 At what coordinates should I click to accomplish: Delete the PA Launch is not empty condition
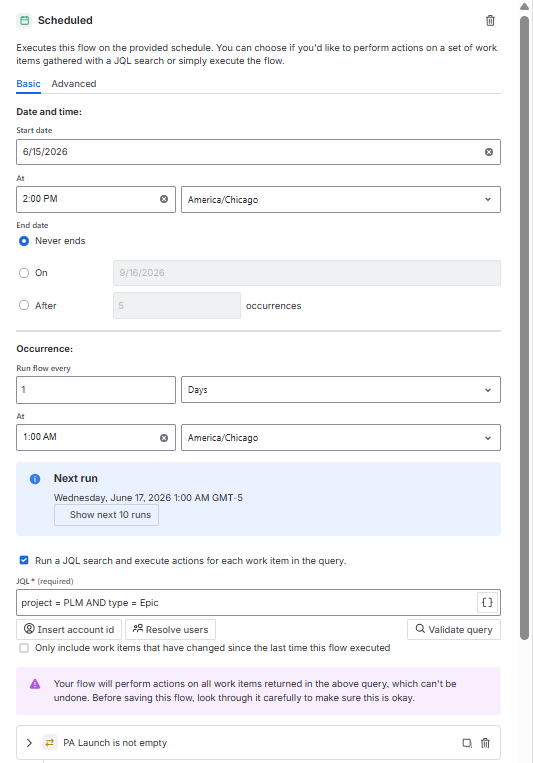click(x=485, y=743)
